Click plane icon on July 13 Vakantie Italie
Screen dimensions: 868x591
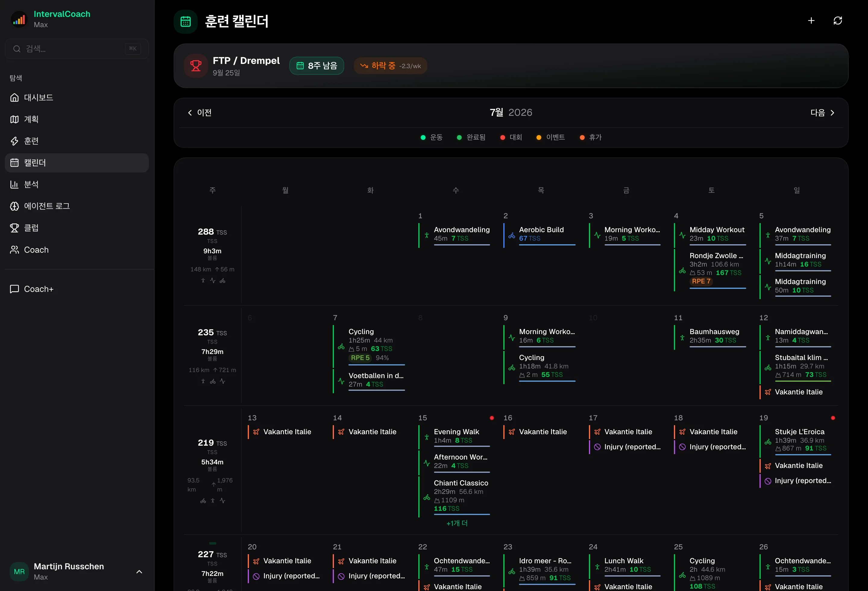click(x=256, y=432)
